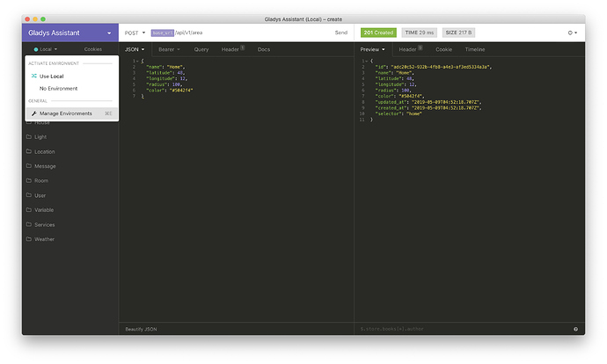Click the folder icon next to User
Screen dimensions: 607x364
pyautogui.click(x=29, y=195)
